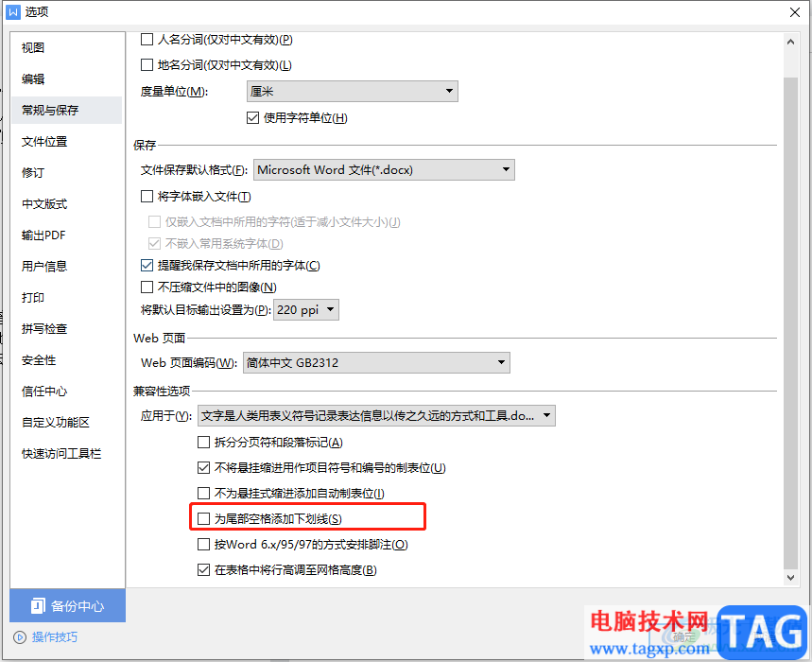
Task: Click the WPS Writer icon in title bar
Action: coord(13,12)
